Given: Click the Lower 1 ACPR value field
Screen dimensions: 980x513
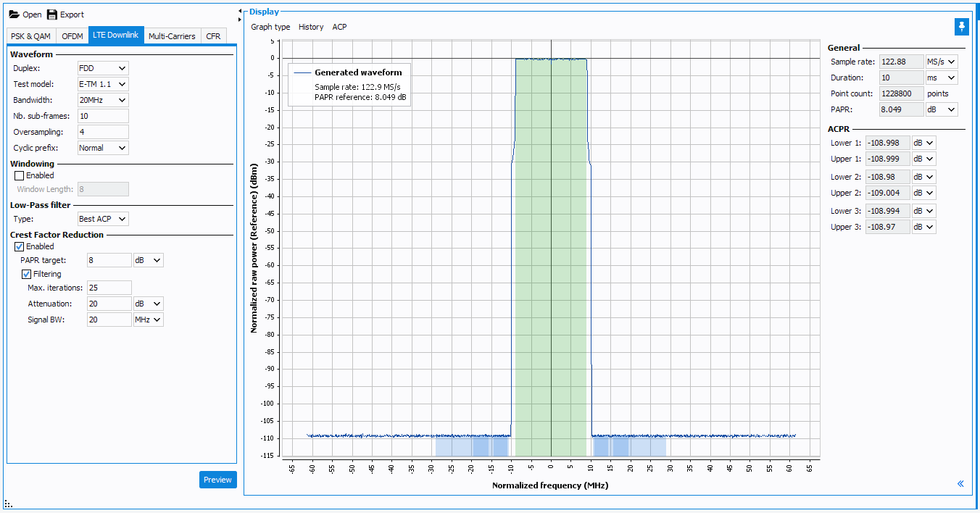Looking at the screenshot, I should click(888, 143).
